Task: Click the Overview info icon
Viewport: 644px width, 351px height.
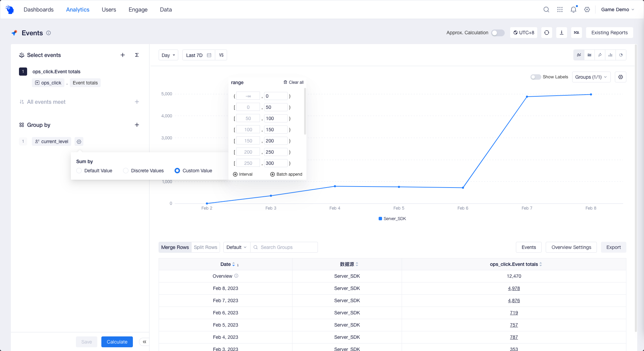Action: (x=236, y=276)
